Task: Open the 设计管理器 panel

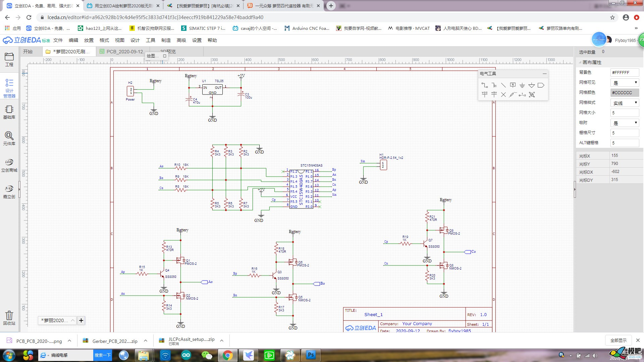Action: [9, 88]
